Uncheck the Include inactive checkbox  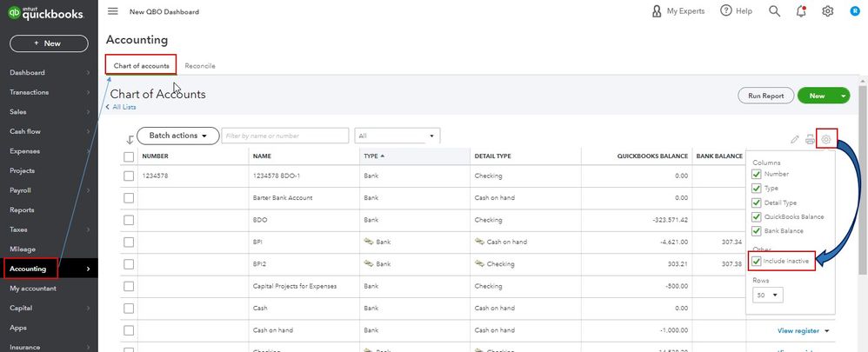[x=757, y=262]
